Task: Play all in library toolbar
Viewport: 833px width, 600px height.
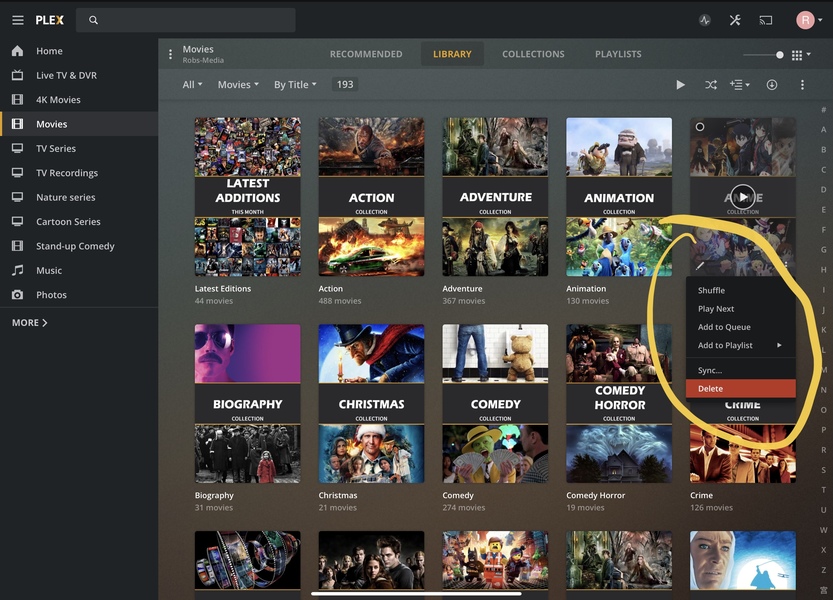Action: (680, 84)
